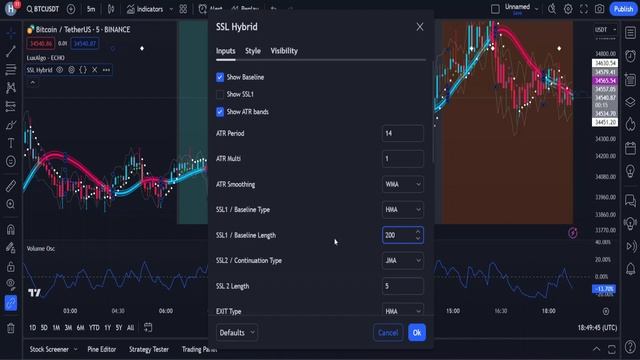
Task: Remove objects with trash icon
Action: pos(11,328)
